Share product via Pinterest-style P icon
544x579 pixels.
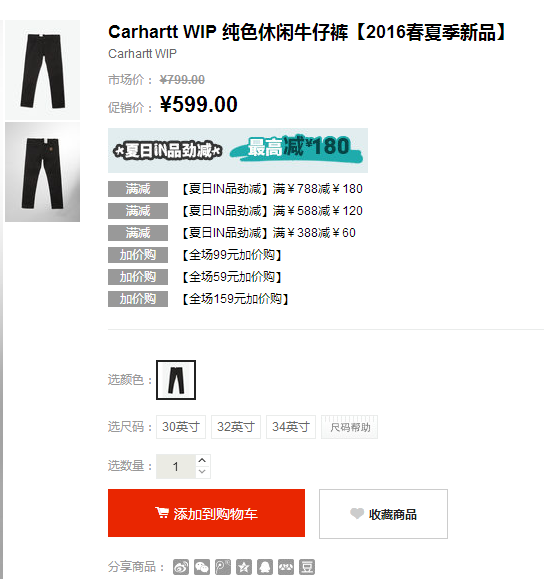click(223, 567)
